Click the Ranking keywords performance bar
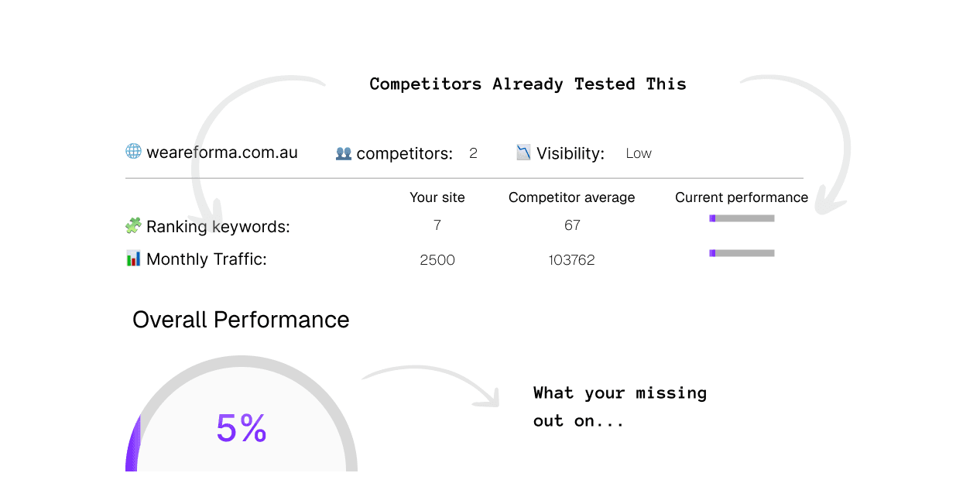This screenshot has width=980, height=497. (x=742, y=218)
